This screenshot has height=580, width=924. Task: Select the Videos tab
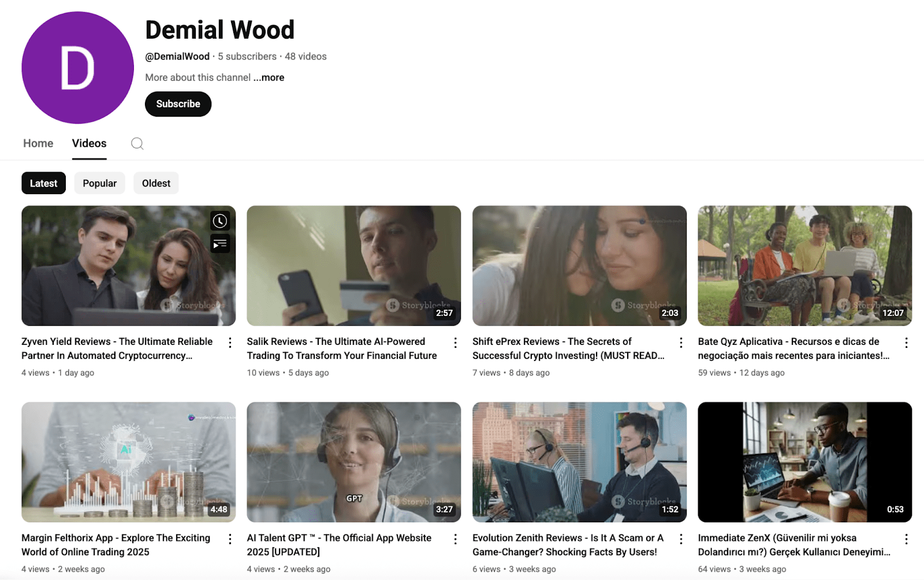89,143
